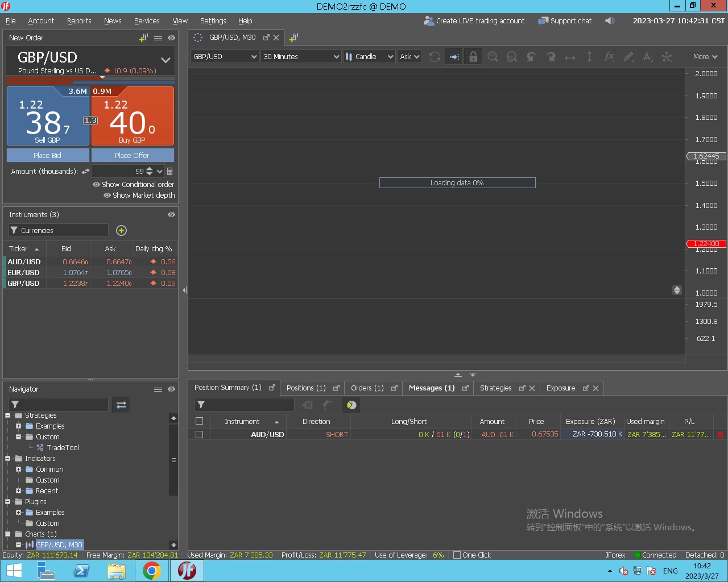The width and height of the screenshot is (728, 582).
Task: Undock the GBP/USD, M30 chart tab
Action: coord(266,38)
